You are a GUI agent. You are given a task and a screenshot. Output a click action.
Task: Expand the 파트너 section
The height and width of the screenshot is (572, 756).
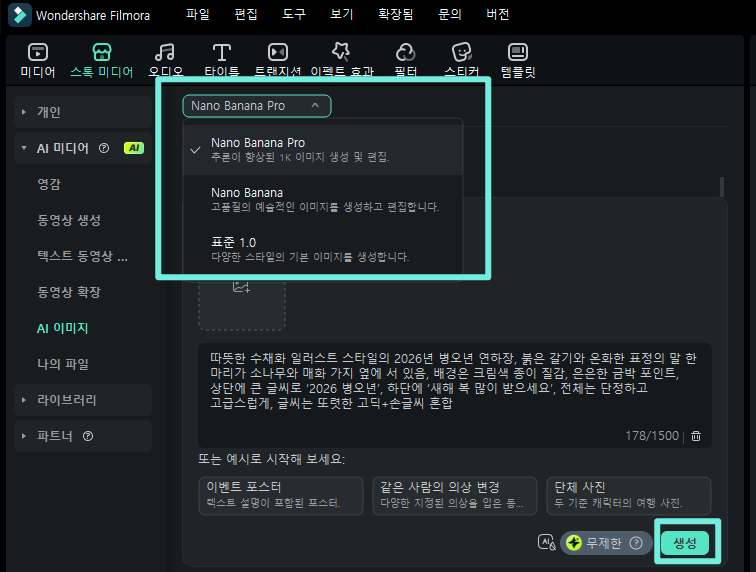click(83, 436)
